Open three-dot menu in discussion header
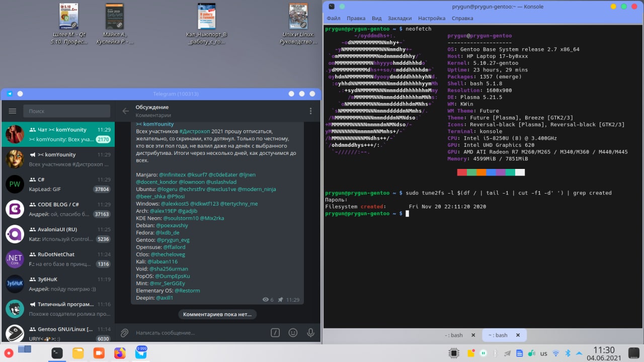 point(311,111)
